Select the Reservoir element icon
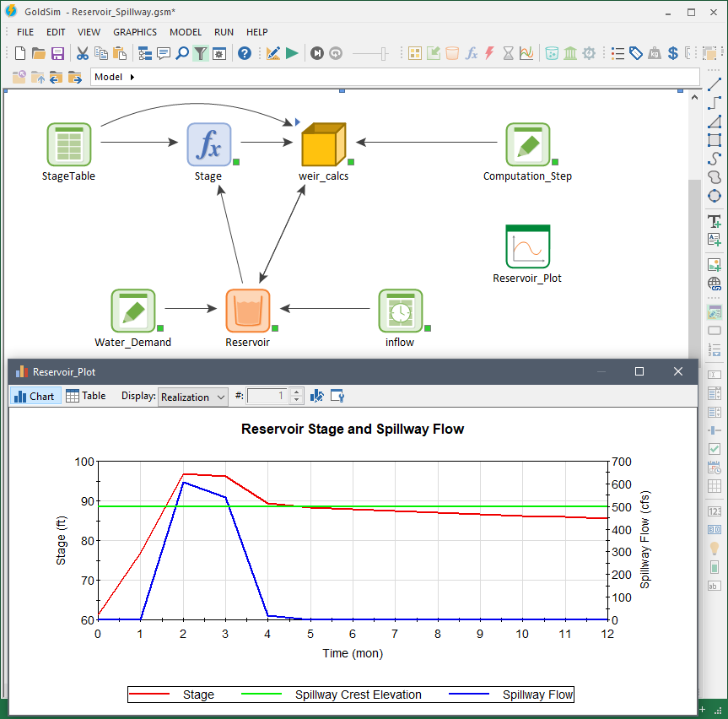Image resolution: width=728 pixels, height=719 pixels. point(248,311)
